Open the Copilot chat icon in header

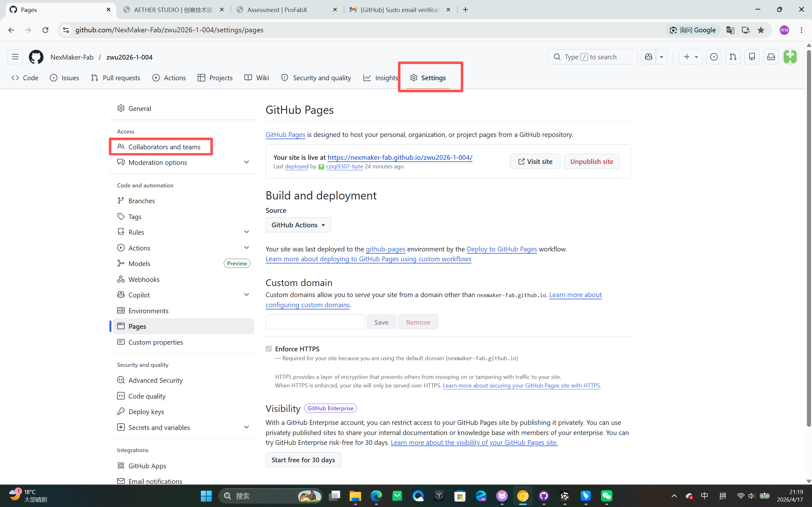click(648, 57)
